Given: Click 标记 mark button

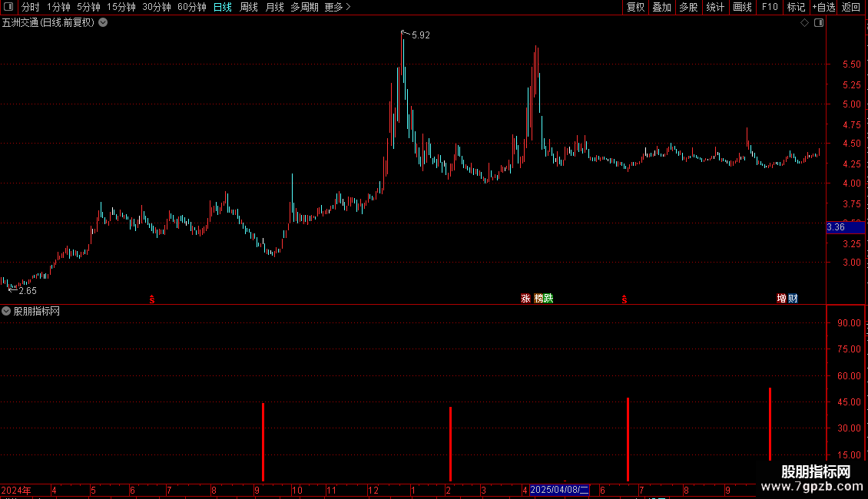Looking at the screenshot, I should [796, 7].
